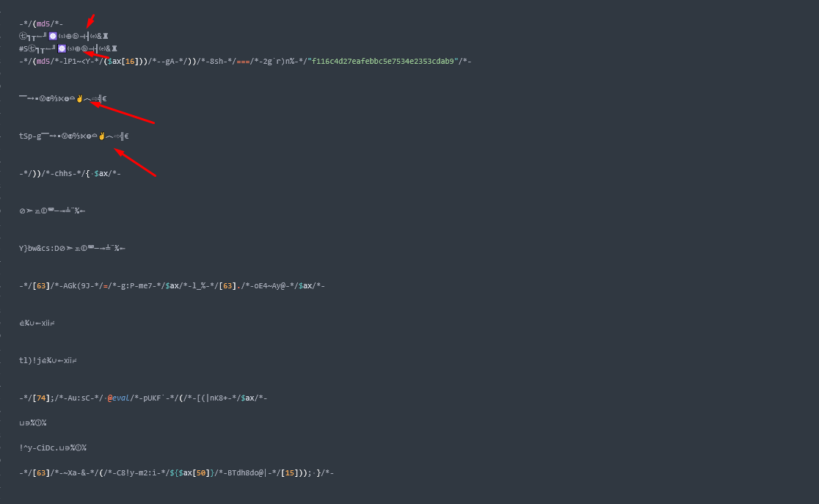Click the number 50 inside $ax[50]
Image resolution: width=819 pixels, height=504 pixels.
201,472
